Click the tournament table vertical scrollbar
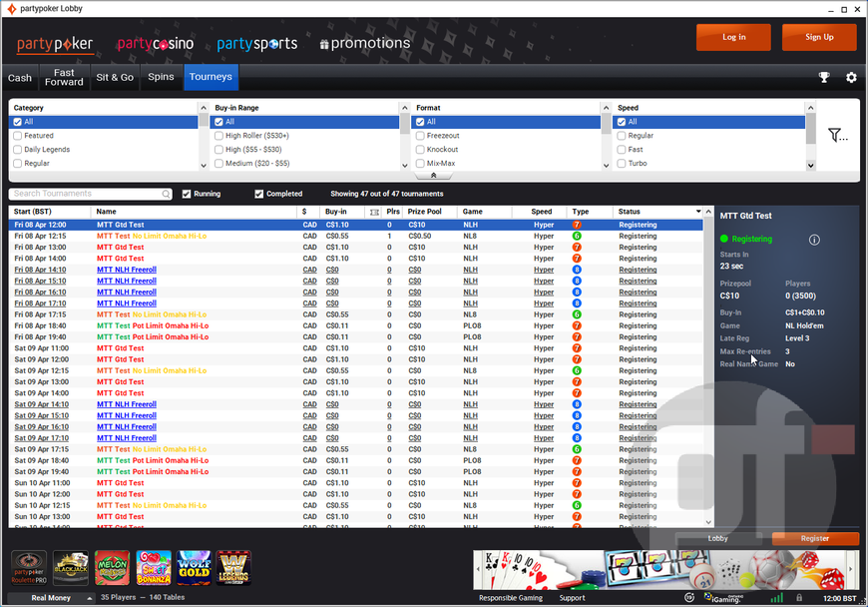The width and height of the screenshot is (868, 607). 708,366
